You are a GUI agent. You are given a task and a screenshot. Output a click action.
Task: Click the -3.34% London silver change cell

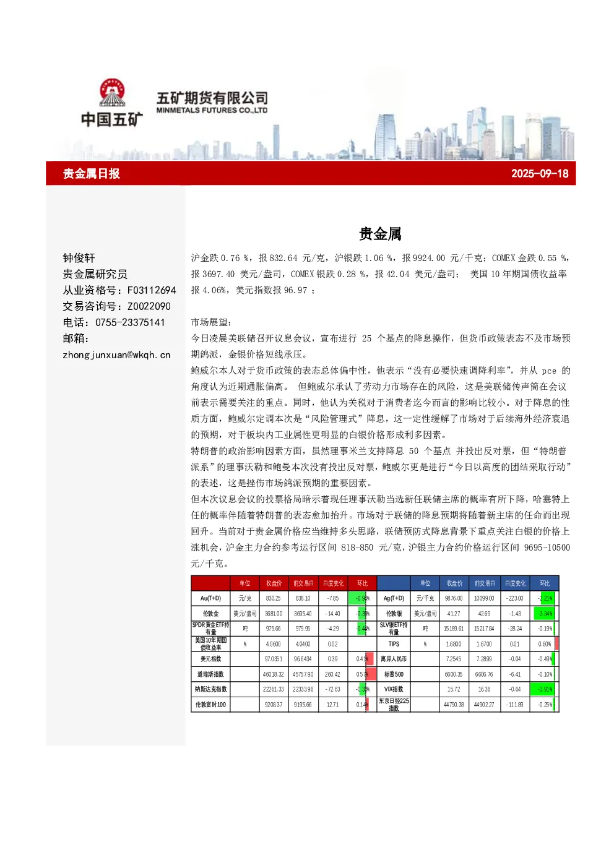click(x=545, y=614)
